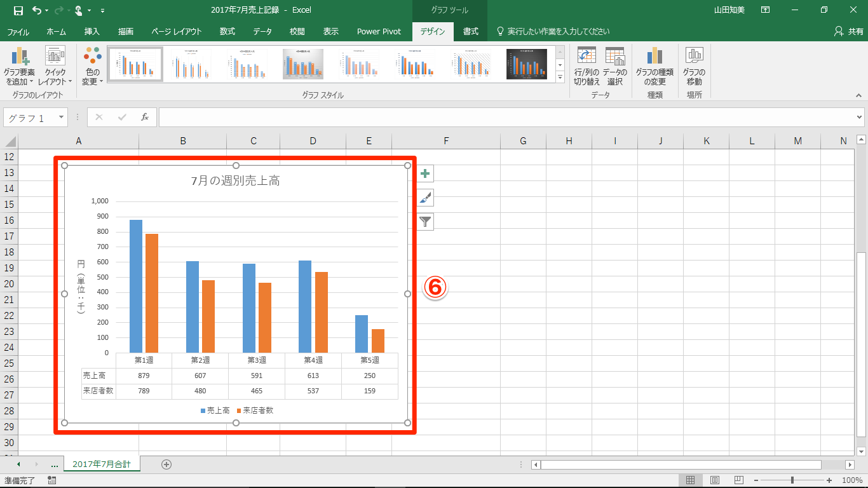Open the Format (書式) tab
Screen dimensions: 868x488
(471, 31)
